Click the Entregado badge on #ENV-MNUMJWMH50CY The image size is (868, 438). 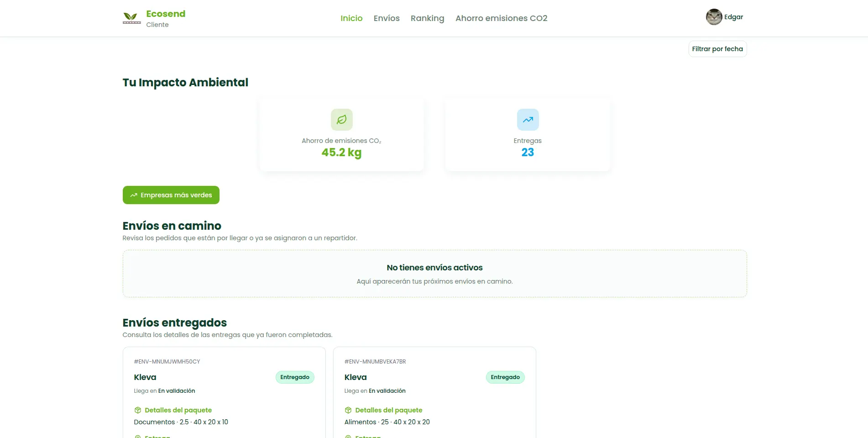tap(295, 377)
